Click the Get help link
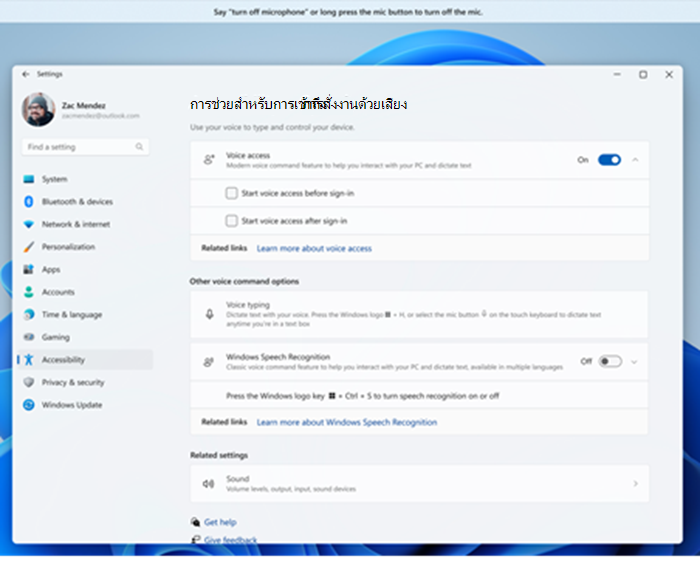700x562 pixels. click(x=220, y=522)
